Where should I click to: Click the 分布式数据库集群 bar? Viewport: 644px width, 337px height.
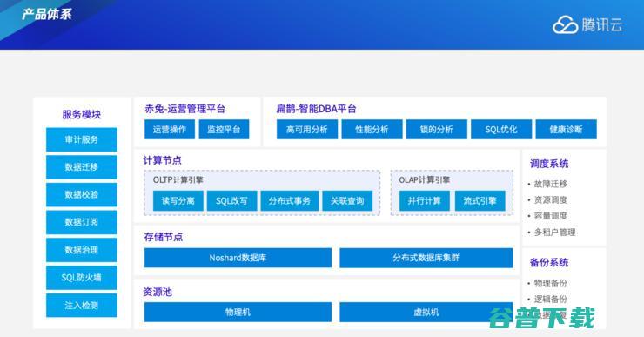point(426,258)
